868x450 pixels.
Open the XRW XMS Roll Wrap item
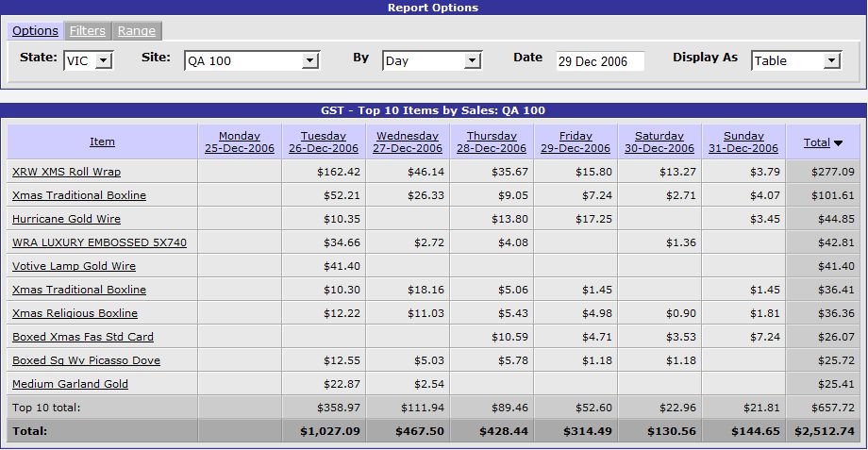click(66, 172)
